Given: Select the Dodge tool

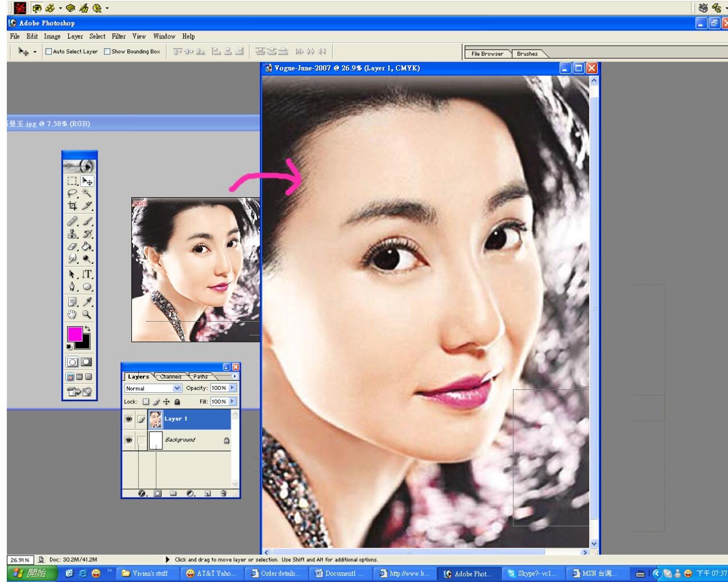Looking at the screenshot, I should click(x=87, y=259).
